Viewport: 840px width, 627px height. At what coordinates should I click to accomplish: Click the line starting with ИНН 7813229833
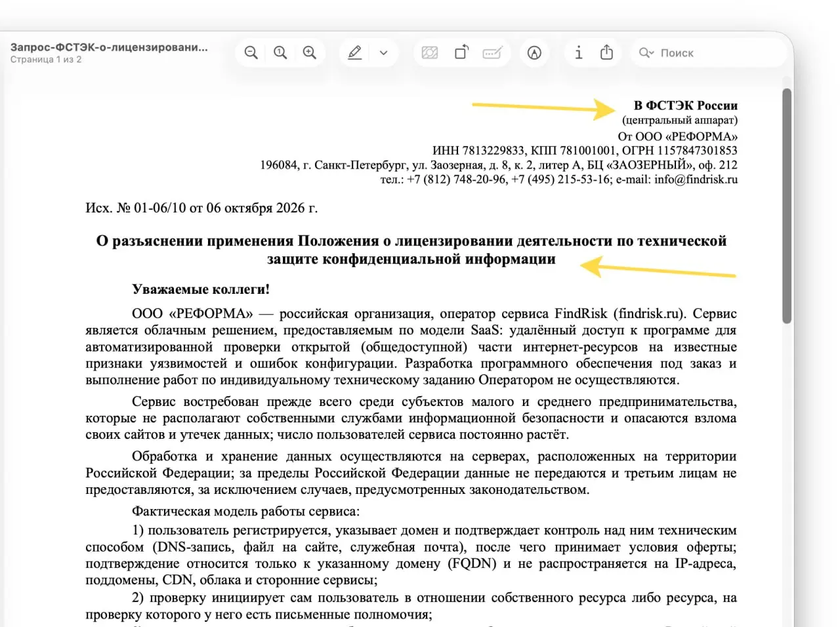[x=585, y=150]
